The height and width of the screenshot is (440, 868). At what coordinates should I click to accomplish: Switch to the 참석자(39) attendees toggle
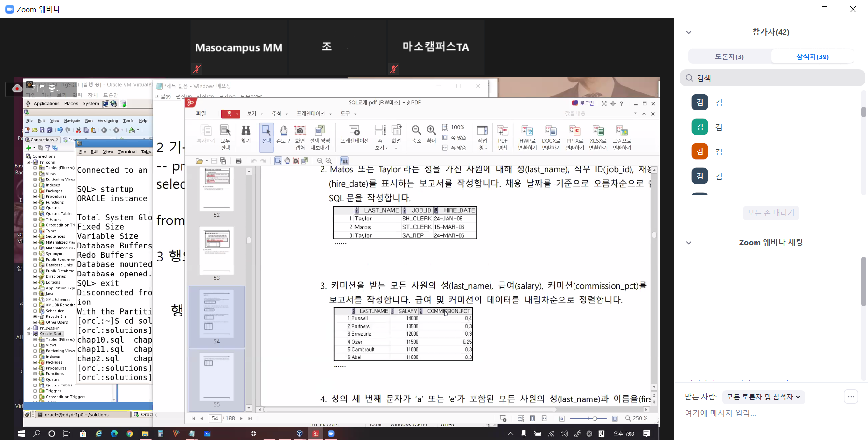812,56
